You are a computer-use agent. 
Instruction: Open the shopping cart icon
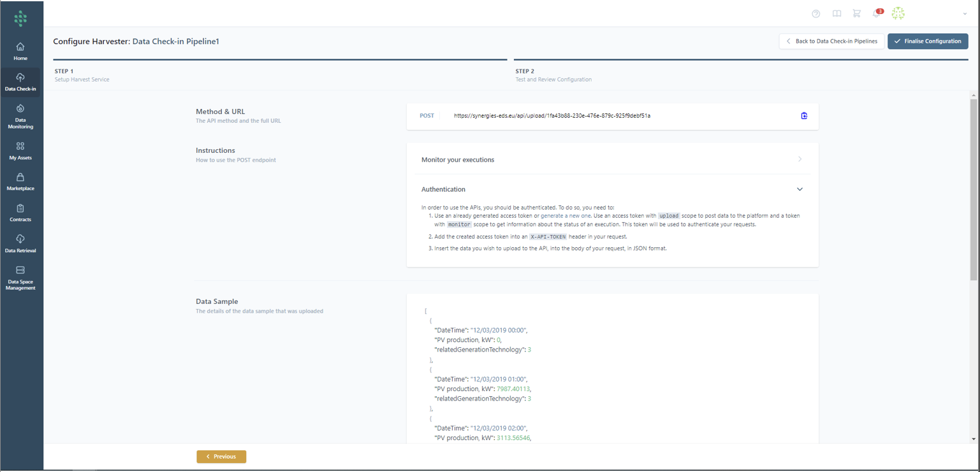coord(856,14)
